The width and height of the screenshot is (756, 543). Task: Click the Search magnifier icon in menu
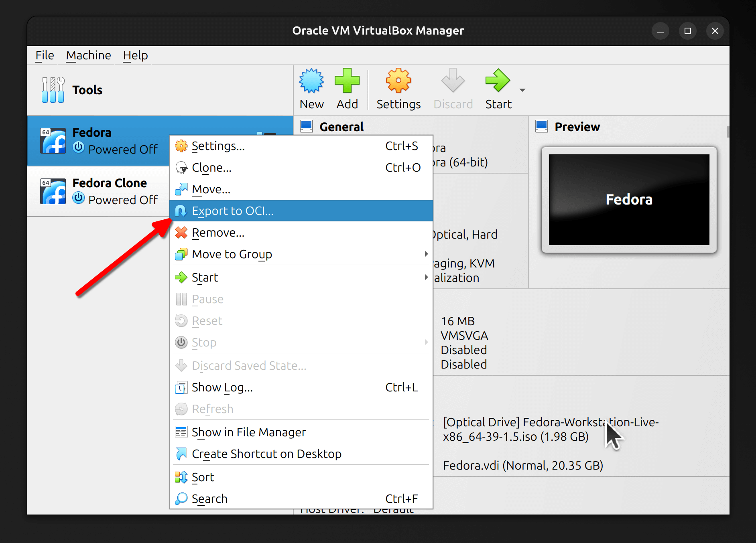181,498
